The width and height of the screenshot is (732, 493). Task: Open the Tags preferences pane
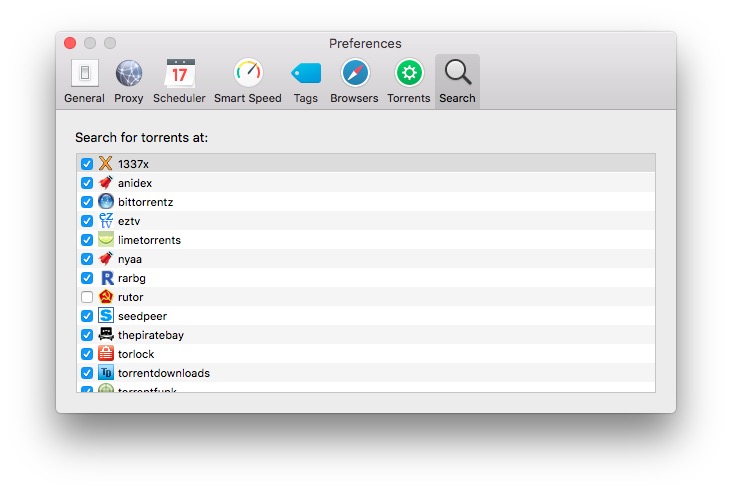coord(305,81)
